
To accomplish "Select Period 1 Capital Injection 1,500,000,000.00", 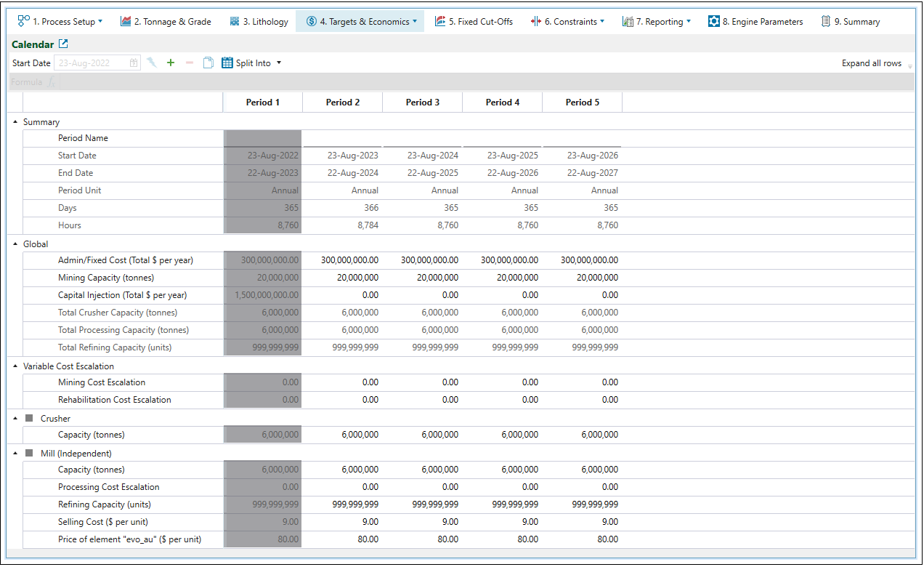I will pyautogui.click(x=263, y=295).
